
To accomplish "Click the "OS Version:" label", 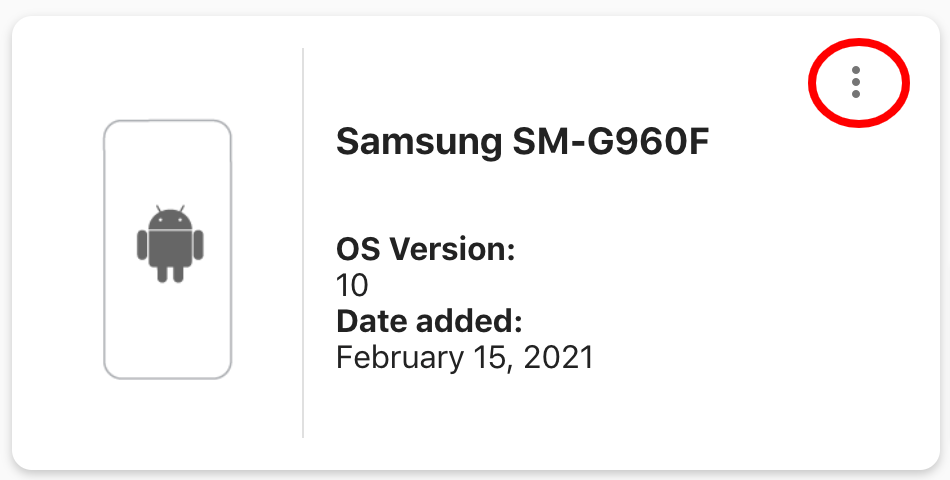I will coord(425,250).
